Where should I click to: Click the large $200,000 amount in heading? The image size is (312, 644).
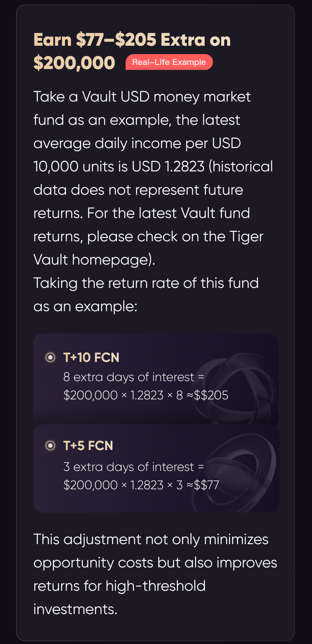[x=74, y=62]
